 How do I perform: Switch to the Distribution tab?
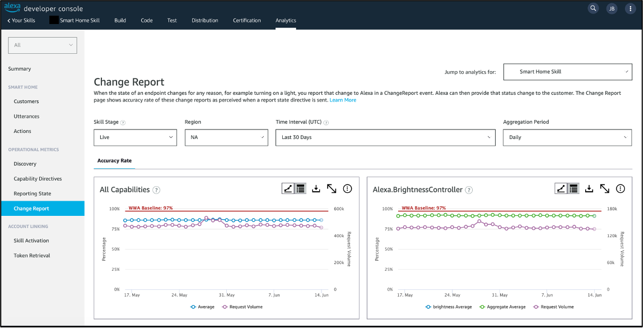[x=205, y=20]
